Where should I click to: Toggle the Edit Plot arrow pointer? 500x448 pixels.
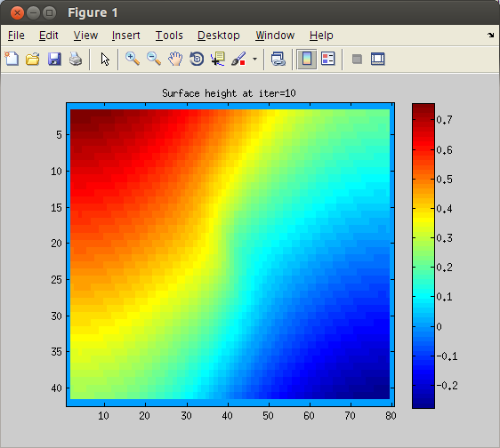pos(105,60)
